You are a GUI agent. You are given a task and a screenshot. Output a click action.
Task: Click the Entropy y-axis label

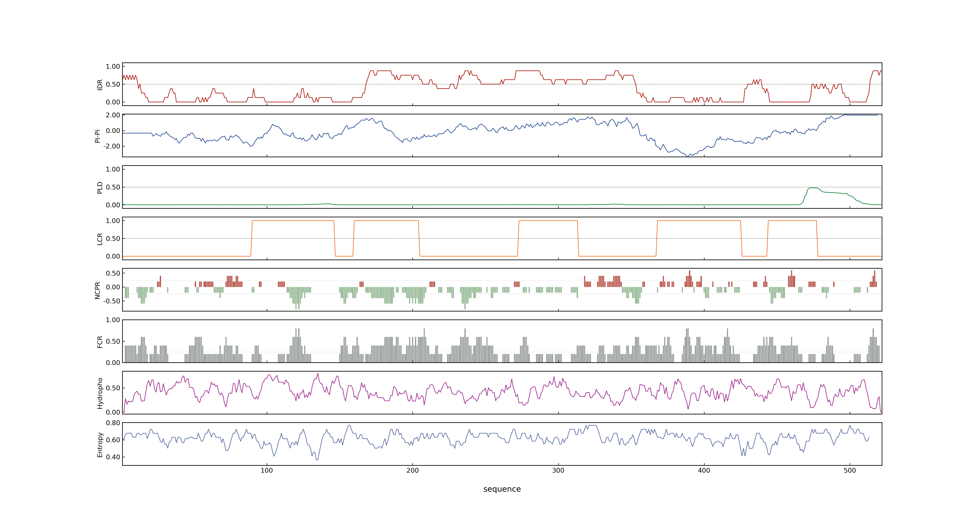(100, 444)
